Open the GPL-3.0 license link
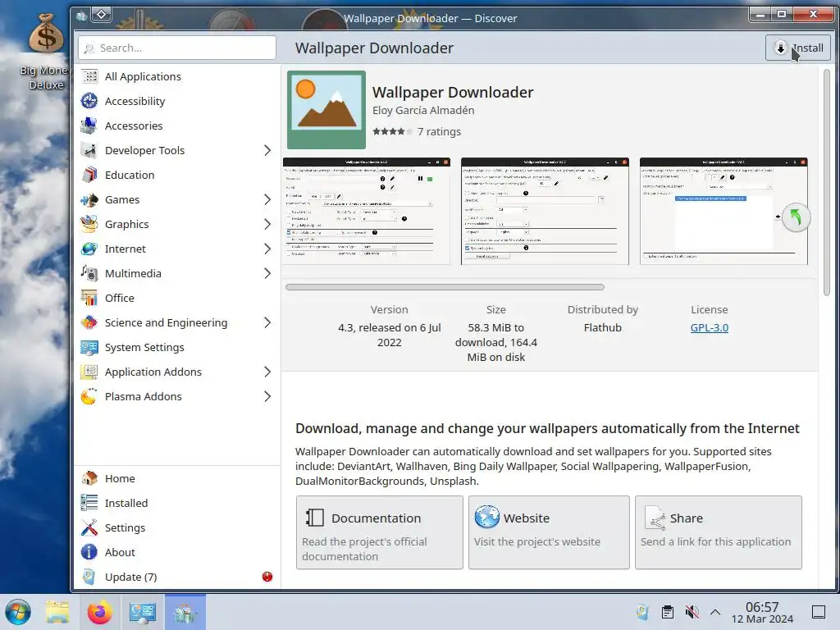This screenshot has height=630, width=840. [710, 328]
